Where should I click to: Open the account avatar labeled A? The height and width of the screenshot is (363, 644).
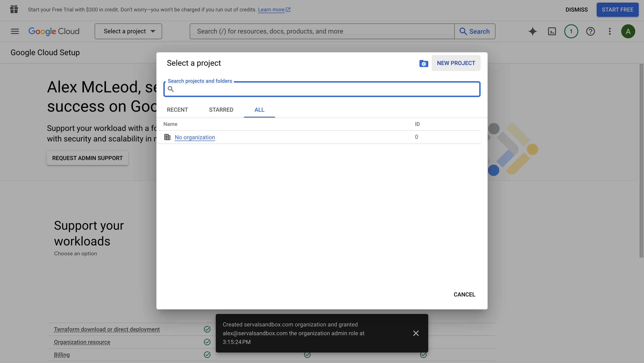[x=628, y=31]
